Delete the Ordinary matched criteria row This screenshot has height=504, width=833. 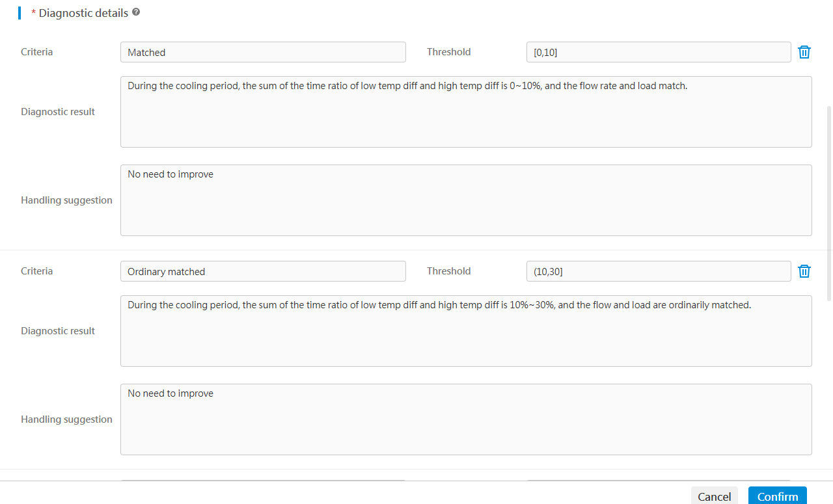point(804,271)
